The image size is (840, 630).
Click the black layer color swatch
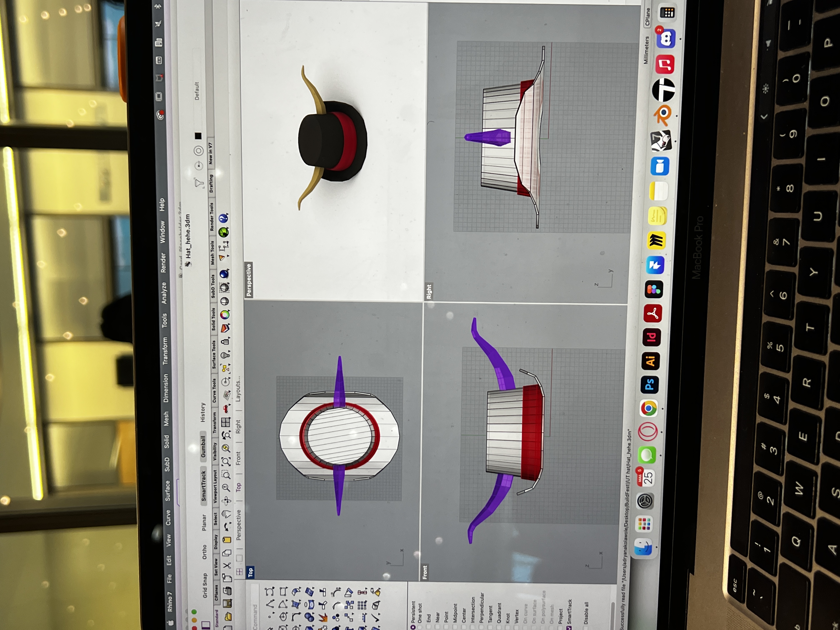point(198,136)
